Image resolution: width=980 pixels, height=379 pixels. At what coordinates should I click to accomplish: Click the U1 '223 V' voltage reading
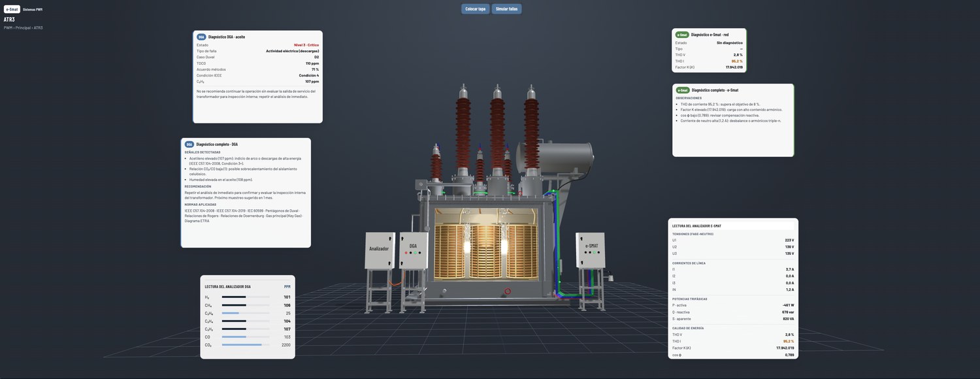[790, 240]
